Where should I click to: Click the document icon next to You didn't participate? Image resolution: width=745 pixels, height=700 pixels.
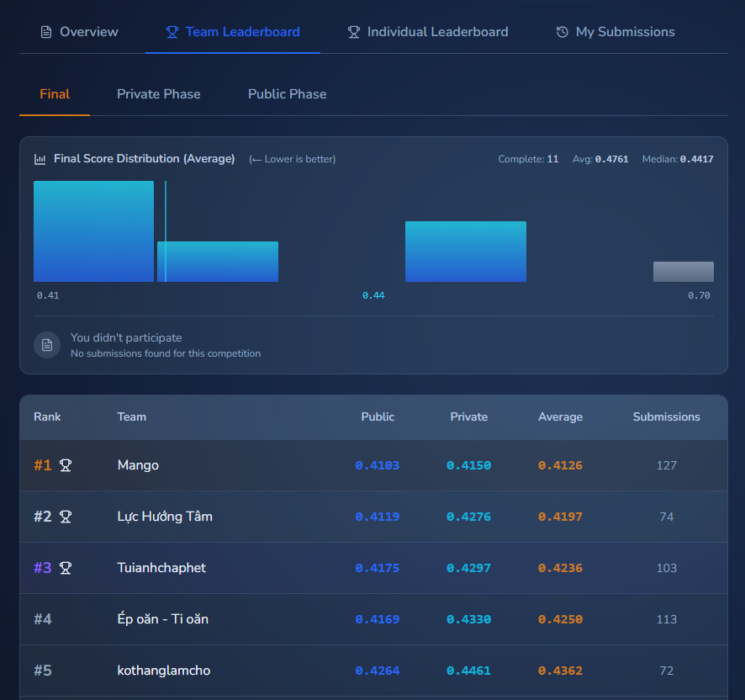click(x=47, y=345)
